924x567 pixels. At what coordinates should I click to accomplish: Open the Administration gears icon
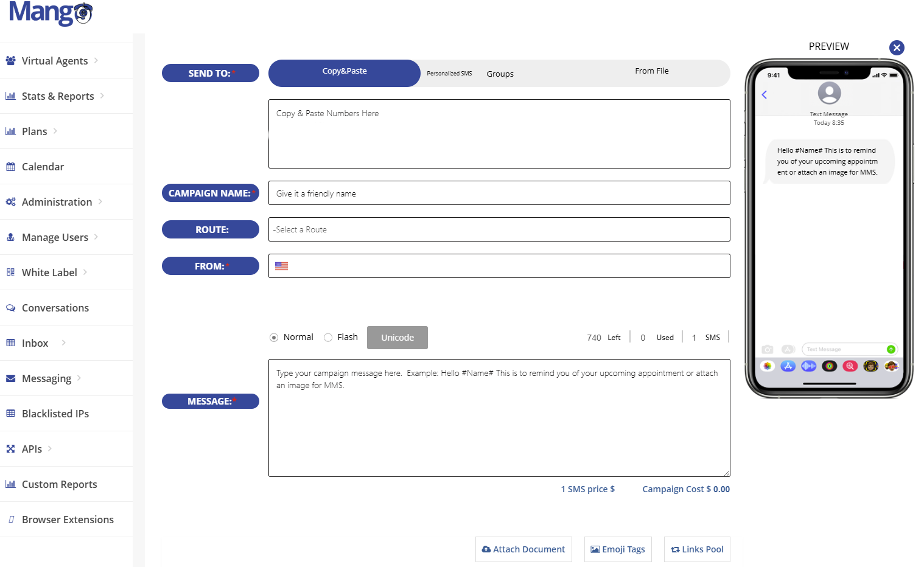[10, 201]
